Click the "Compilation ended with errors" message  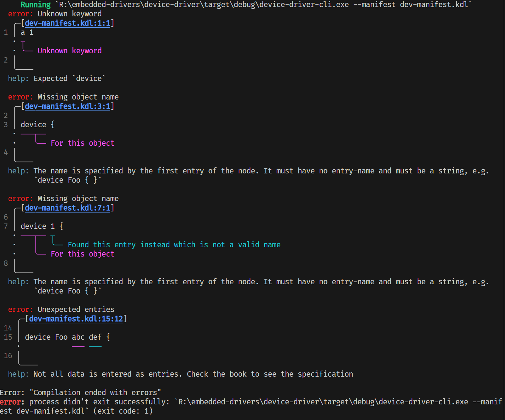[95, 393]
